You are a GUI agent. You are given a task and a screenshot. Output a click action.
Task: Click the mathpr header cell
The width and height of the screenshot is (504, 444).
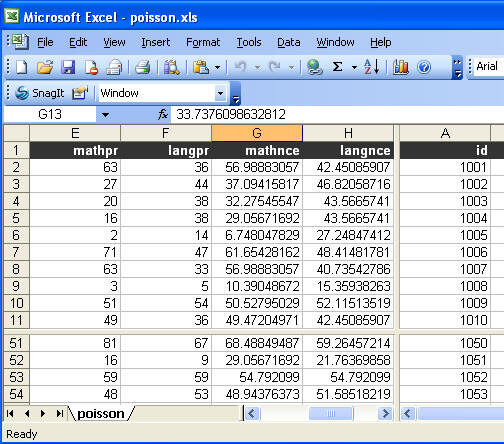click(75, 150)
